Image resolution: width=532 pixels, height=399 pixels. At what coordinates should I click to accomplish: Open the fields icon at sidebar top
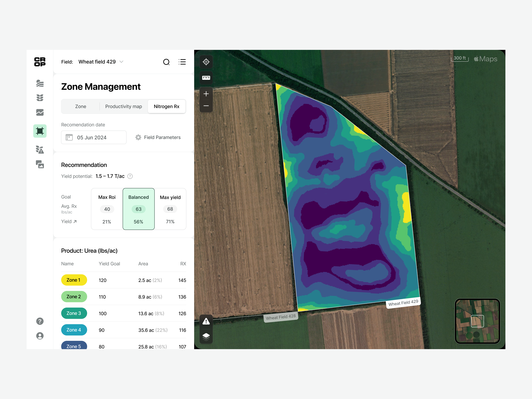pos(40,83)
